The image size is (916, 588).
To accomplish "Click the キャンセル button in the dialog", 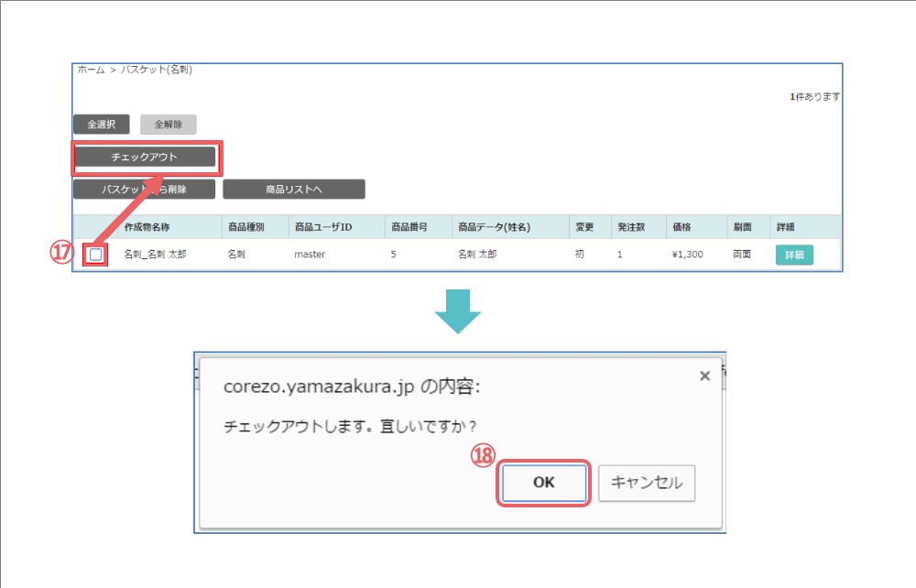I will [x=647, y=483].
